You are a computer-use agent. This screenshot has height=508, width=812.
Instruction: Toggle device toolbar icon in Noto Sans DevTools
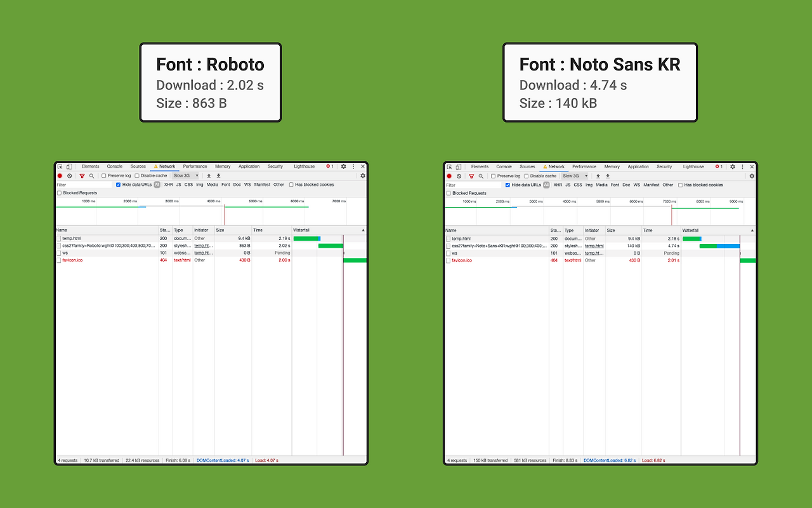click(458, 167)
